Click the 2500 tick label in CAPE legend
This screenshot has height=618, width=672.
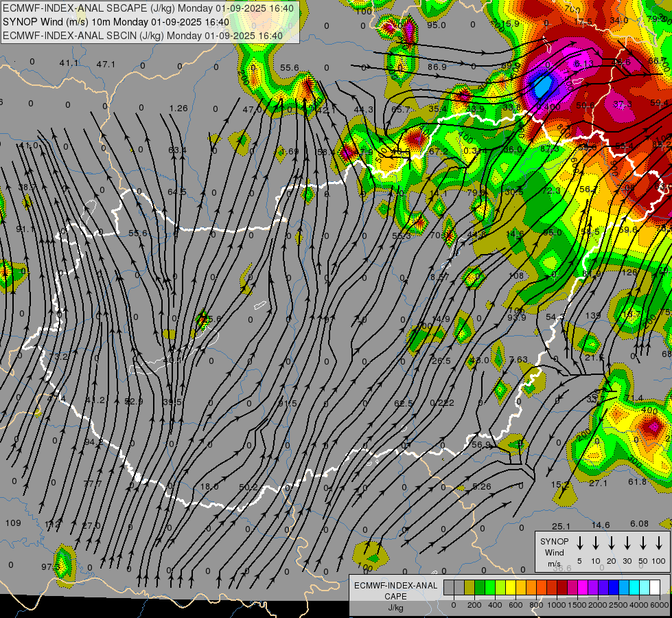point(618,605)
